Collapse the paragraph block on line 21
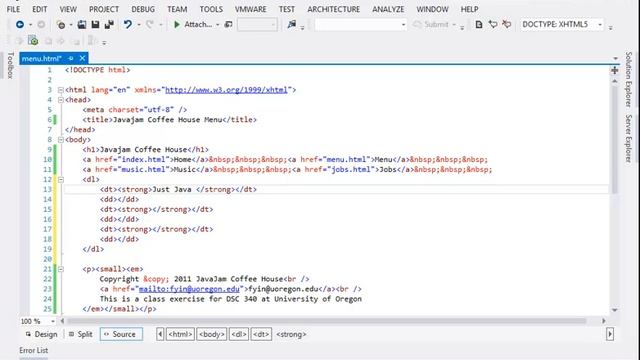The image size is (640, 360). coord(60,269)
